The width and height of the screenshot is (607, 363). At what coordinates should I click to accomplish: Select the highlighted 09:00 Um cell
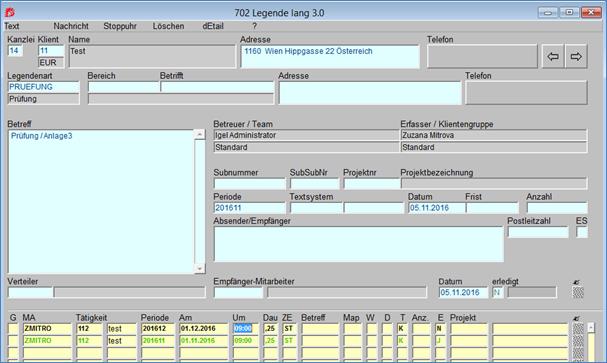[x=243, y=329]
